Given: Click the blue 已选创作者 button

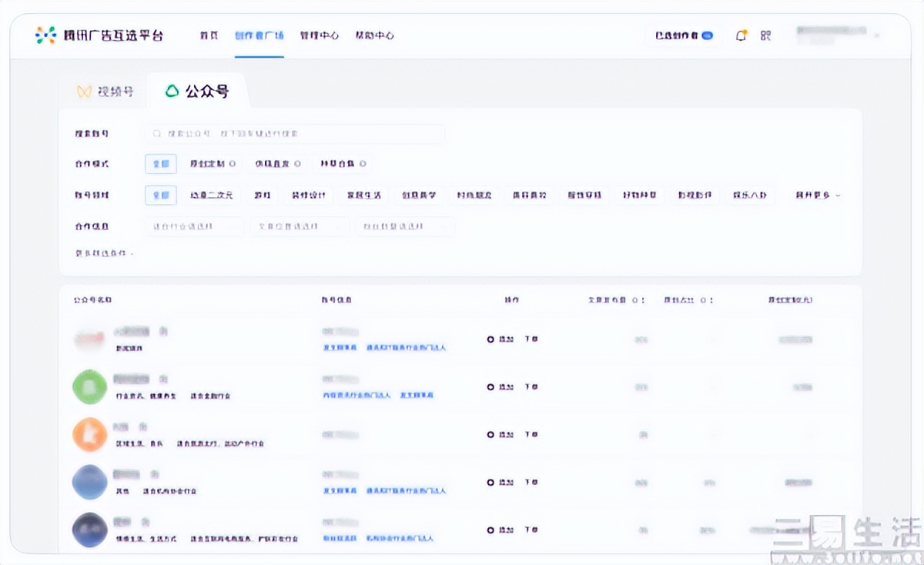Looking at the screenshot, I should click(682, 35).
